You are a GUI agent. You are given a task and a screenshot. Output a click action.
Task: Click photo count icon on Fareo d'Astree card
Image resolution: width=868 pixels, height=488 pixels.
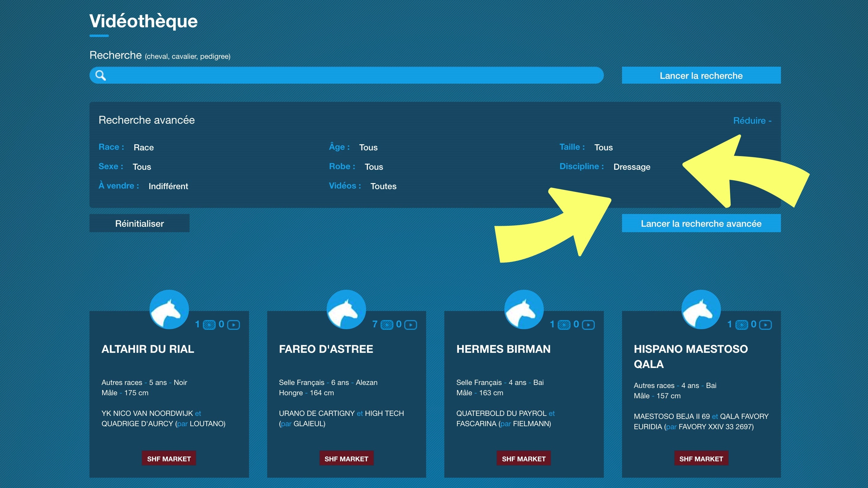(386, 325)
